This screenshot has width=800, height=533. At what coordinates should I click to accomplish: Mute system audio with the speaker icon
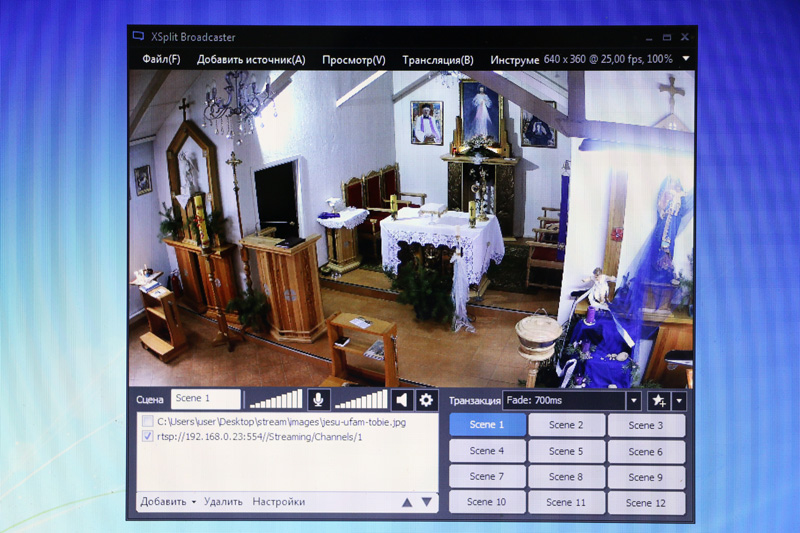tap(401, 400)
